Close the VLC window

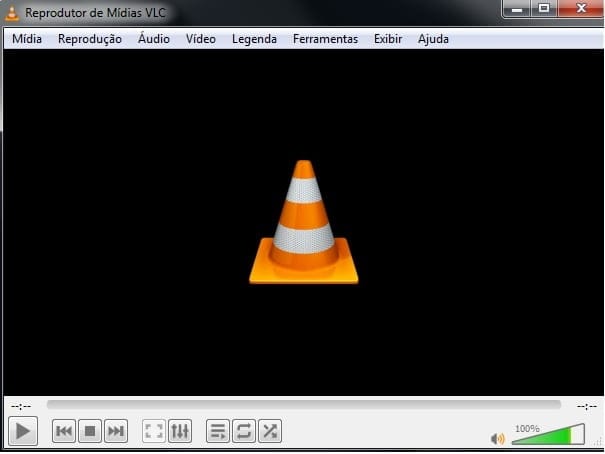[581, 8]
